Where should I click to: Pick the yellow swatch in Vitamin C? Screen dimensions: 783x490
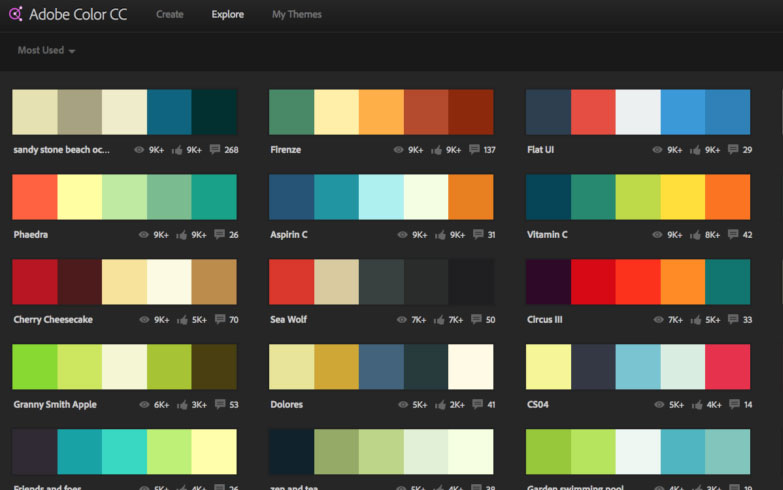pos(683,197)
